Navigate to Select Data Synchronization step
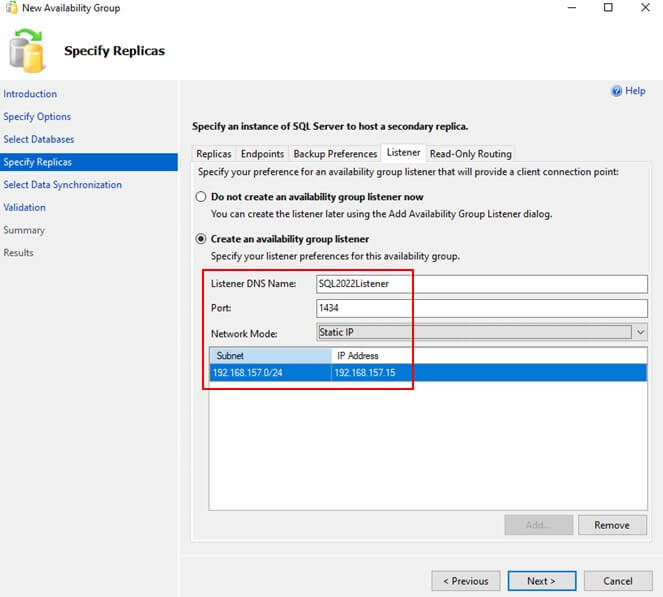The image size is (663, 597). 62,185
